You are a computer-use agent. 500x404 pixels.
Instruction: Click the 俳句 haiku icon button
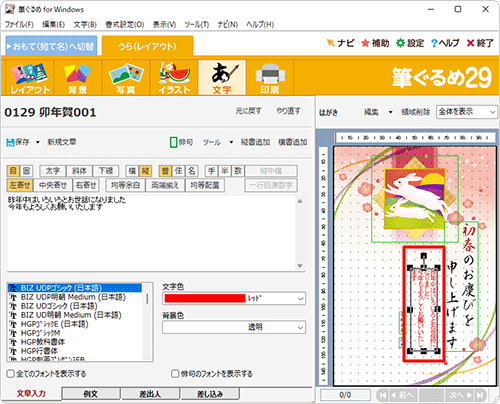(173, 142)
